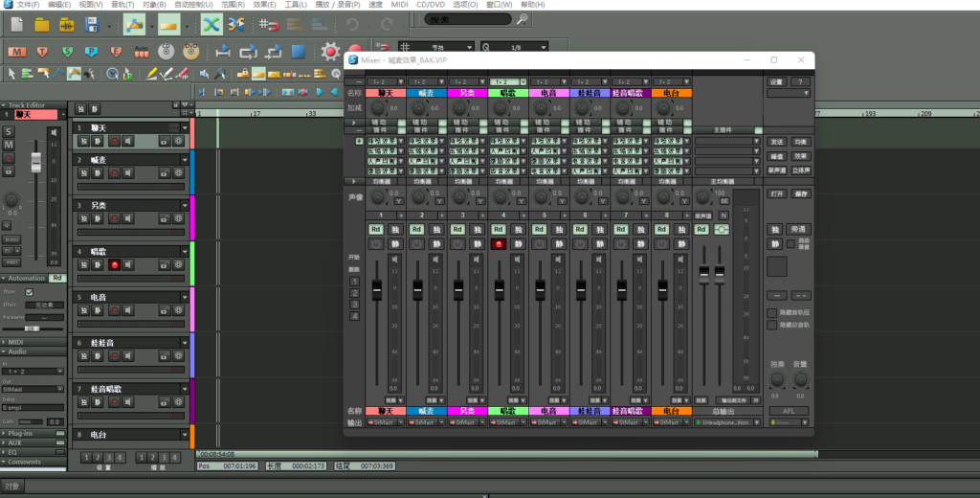Toggle 隐藏音轨组 checkbox in mixer
Image resolution: width=980 pixels, height=498 pixels.
tap(772, 312)
